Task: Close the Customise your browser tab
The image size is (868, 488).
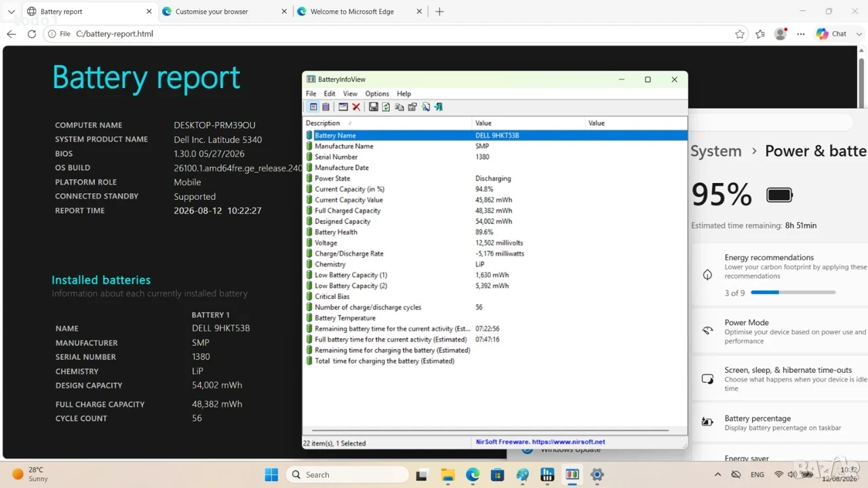Action: click(284, 12)
